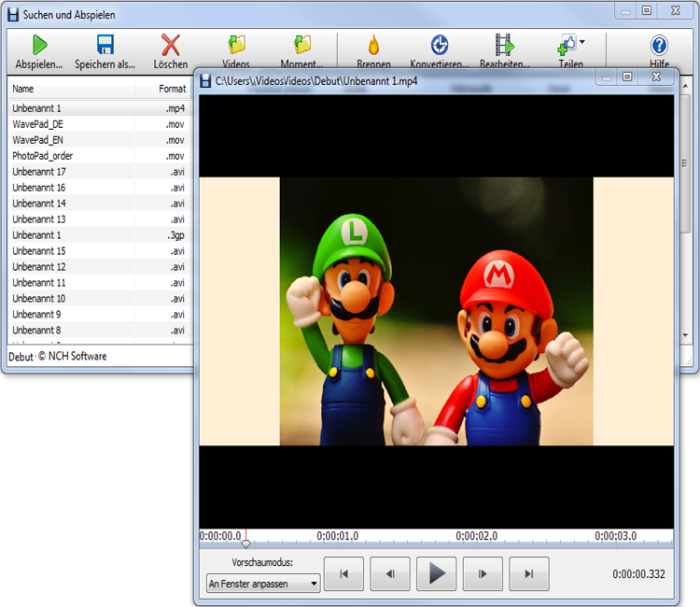Click the Name column header
Viewport: 700px width, 607px height.
tap(72, 89)
